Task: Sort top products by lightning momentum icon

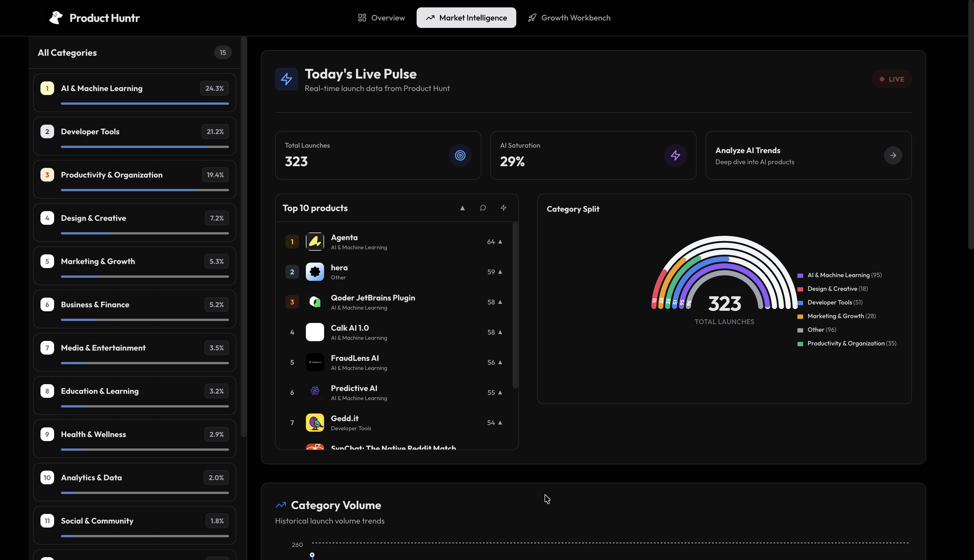Action: click(503, 208)
